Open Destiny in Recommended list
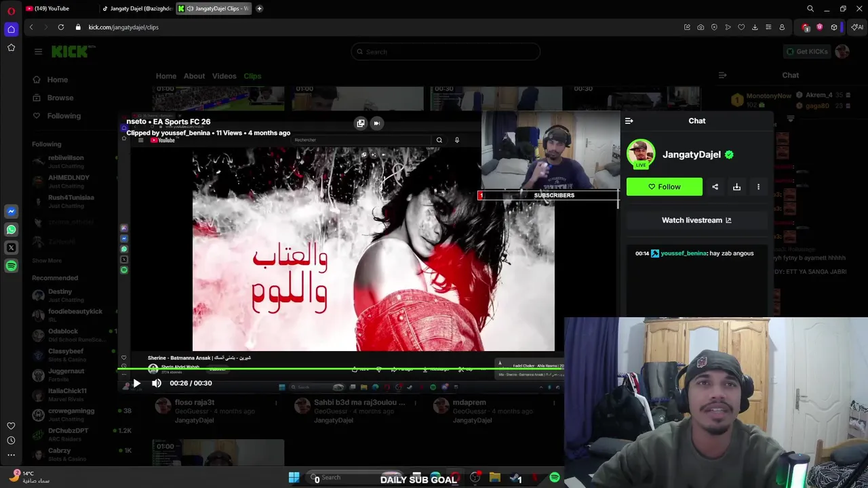The image size is (868, 488). coord(60,296)
